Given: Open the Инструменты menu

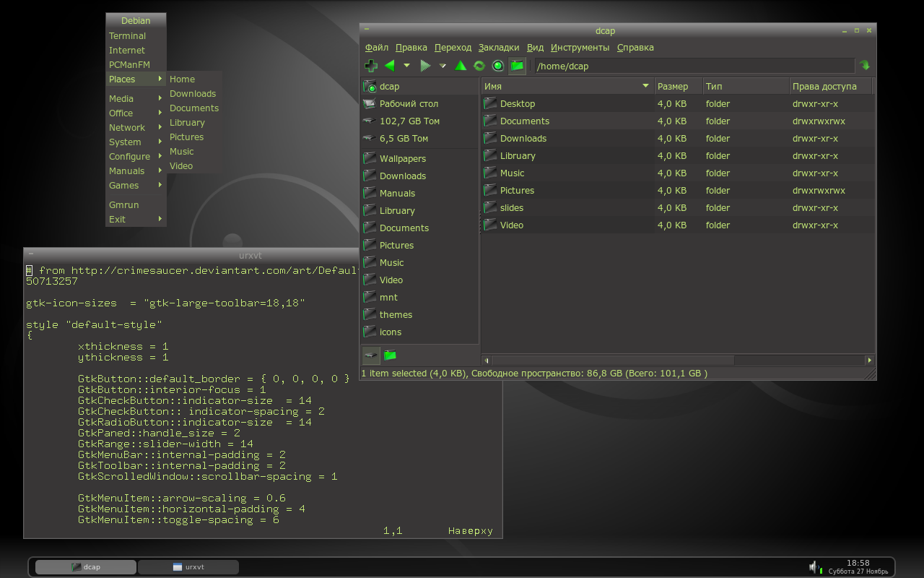Looking at the screenshot, I should coord(580,48).
